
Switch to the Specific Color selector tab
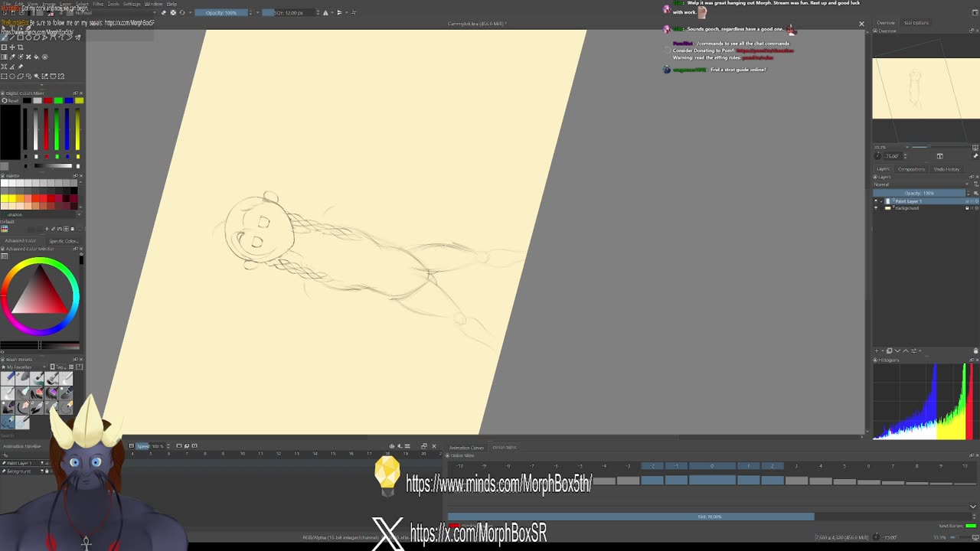63,241
